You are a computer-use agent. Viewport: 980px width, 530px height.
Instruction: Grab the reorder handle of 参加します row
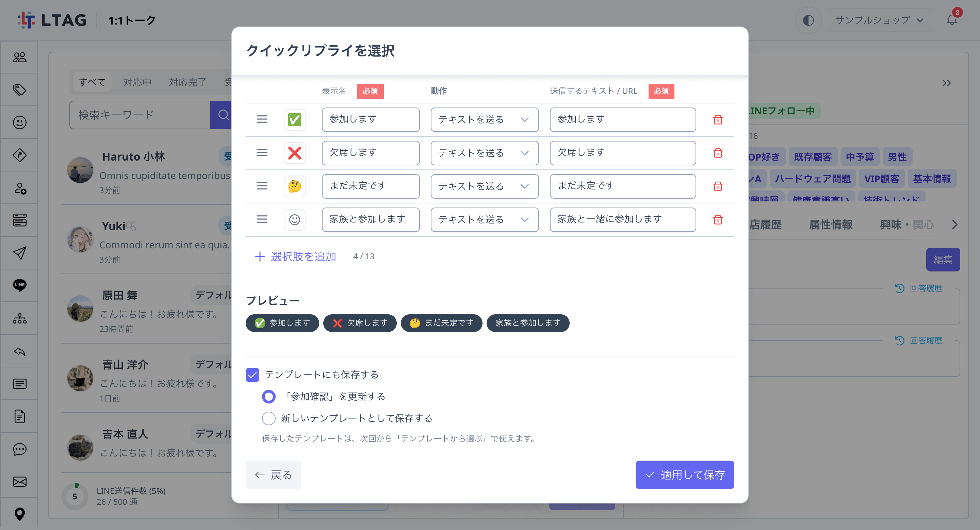tap(262, 119)
